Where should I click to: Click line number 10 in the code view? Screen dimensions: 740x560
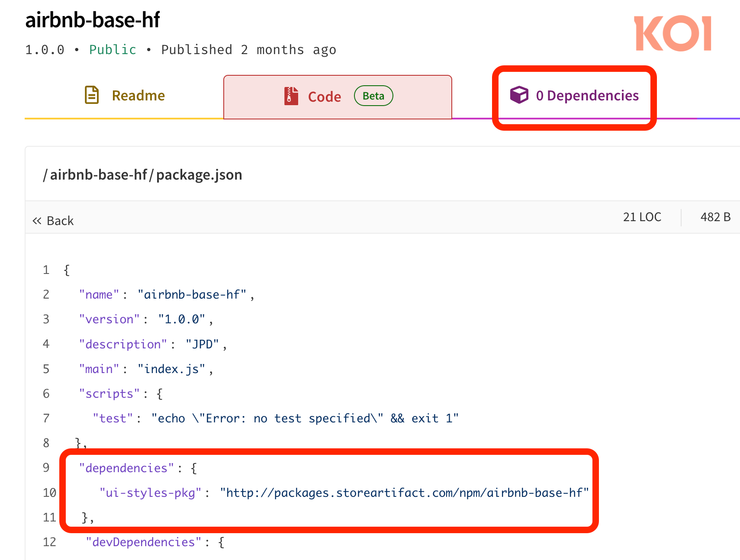(x=49, y=492)
